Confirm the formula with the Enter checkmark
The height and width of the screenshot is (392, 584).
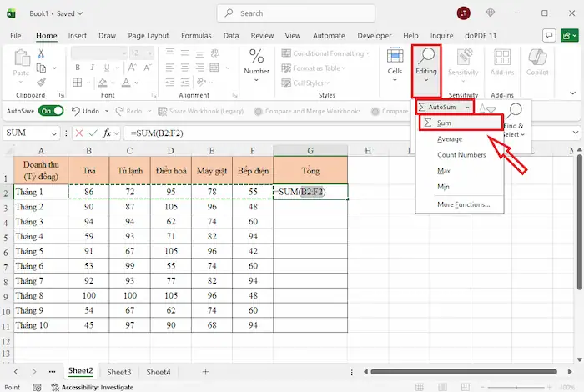92,133
